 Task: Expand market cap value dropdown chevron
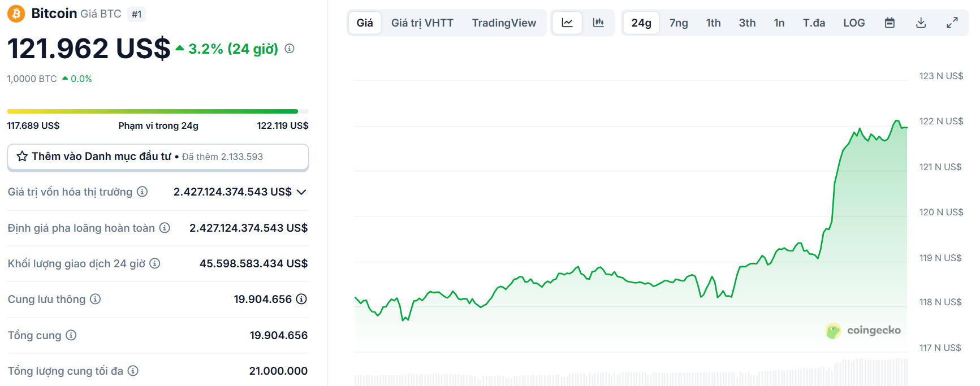(x=301, y=192)
